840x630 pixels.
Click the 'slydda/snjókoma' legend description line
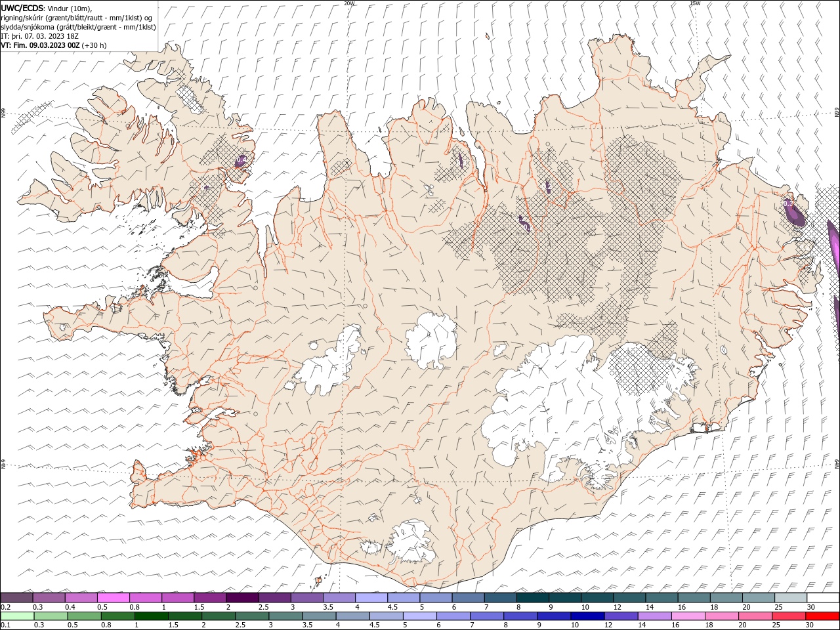78,27
